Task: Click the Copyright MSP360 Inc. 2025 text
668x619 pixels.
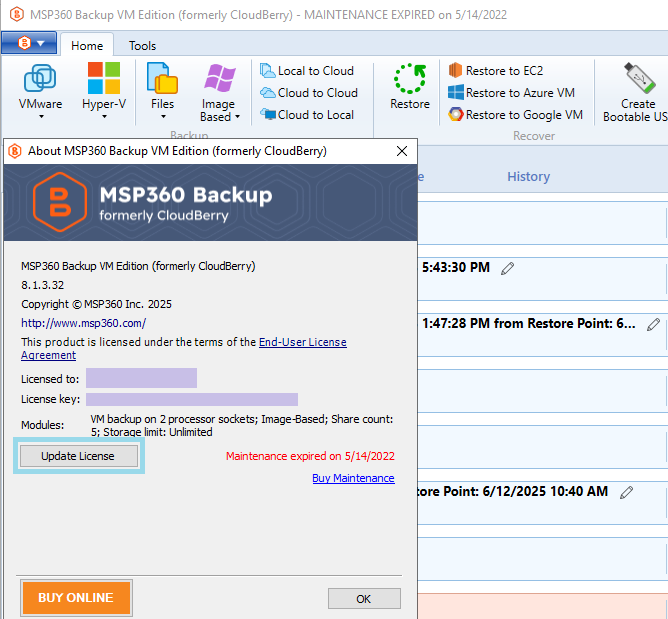Action: [96, 304]
